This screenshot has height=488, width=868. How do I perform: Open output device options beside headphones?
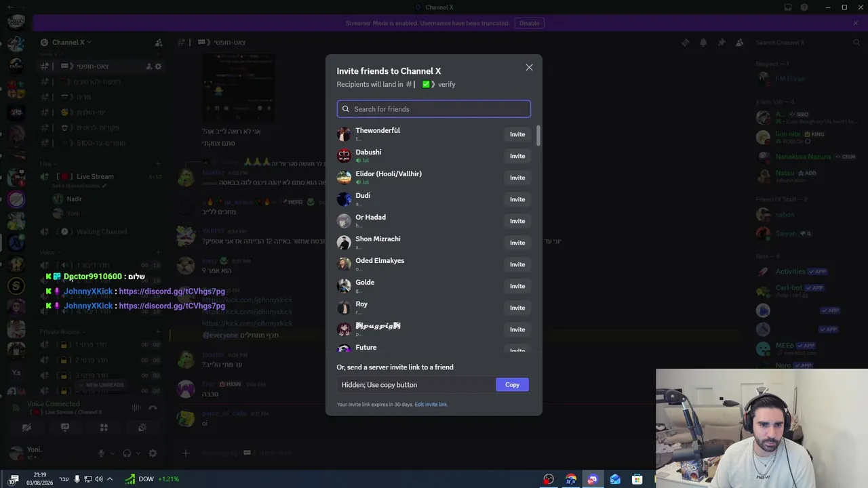point(138,453)
